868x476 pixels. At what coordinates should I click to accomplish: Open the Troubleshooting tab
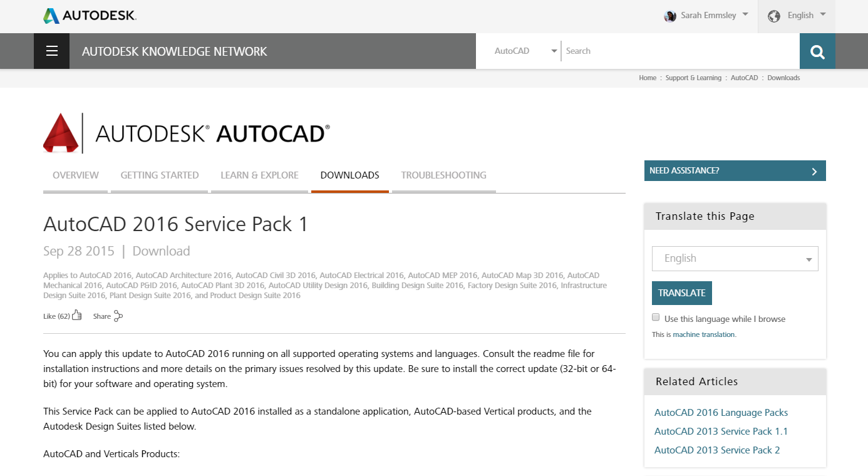(x=444, y=175)
